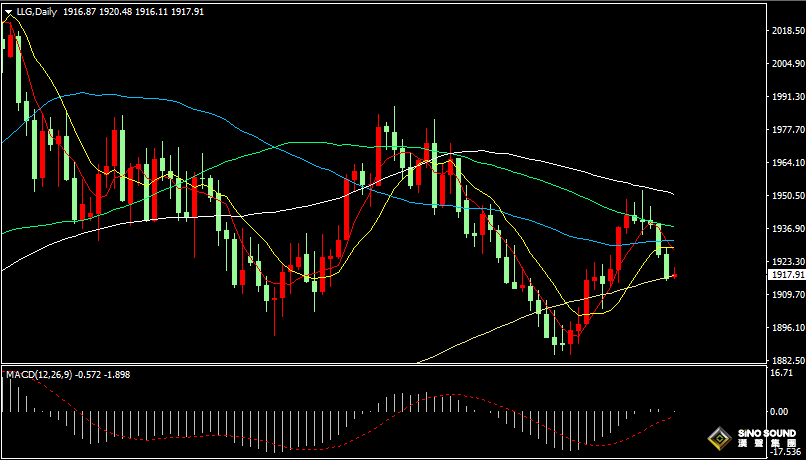The width and height of the screenshot is (806, 460).
Task: Click the MACD scale value 16.71
Action: tap(780, 372)
